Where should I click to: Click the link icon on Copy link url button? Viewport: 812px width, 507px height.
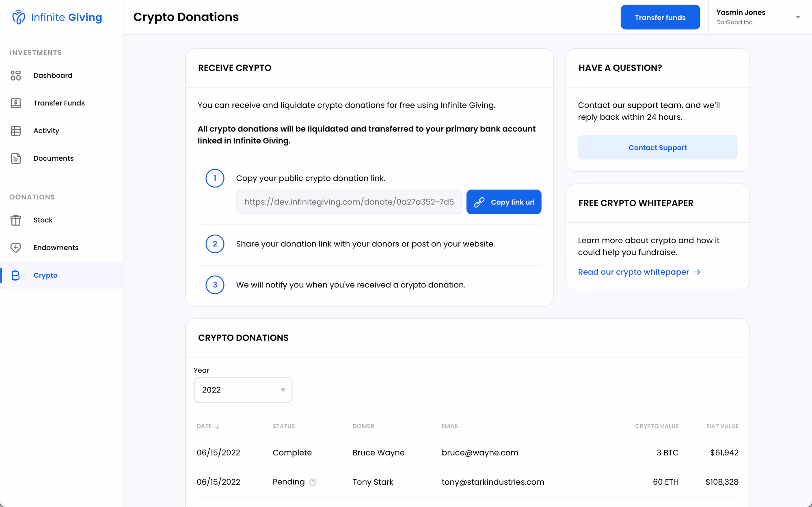click(x=480, y=202)
